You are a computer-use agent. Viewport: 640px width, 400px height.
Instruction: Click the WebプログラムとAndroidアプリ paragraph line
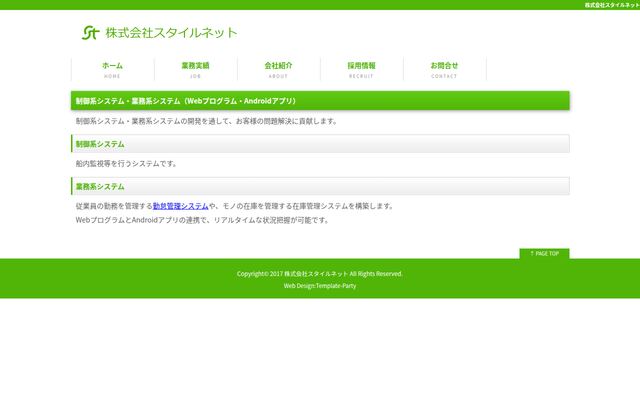pyautogui.click(x=202, y=220)
